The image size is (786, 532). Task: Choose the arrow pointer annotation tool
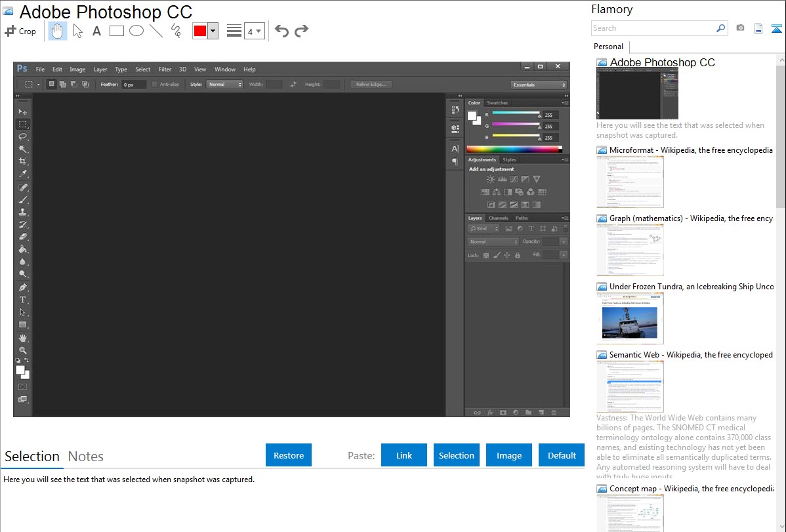77,31
